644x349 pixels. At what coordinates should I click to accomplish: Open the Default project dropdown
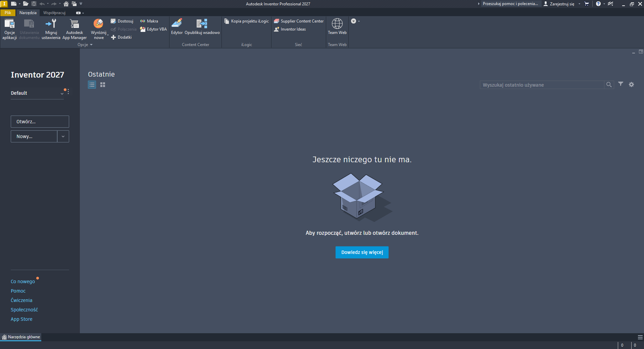pos(37,93)
